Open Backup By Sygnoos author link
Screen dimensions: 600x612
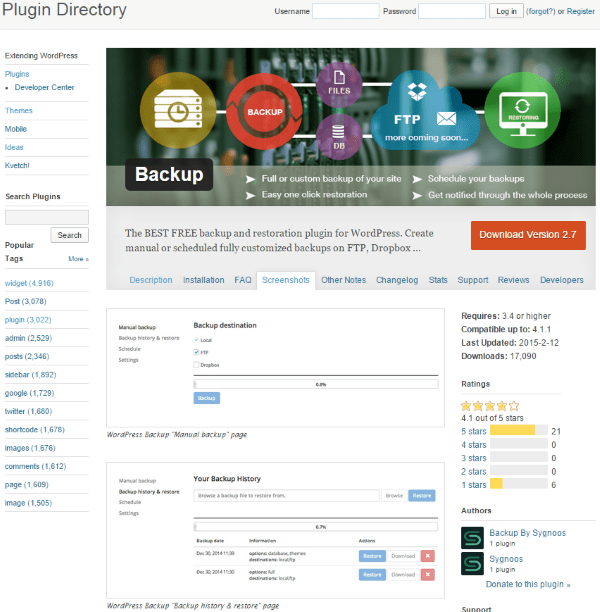pyautogui.click(x=527, y=533)
